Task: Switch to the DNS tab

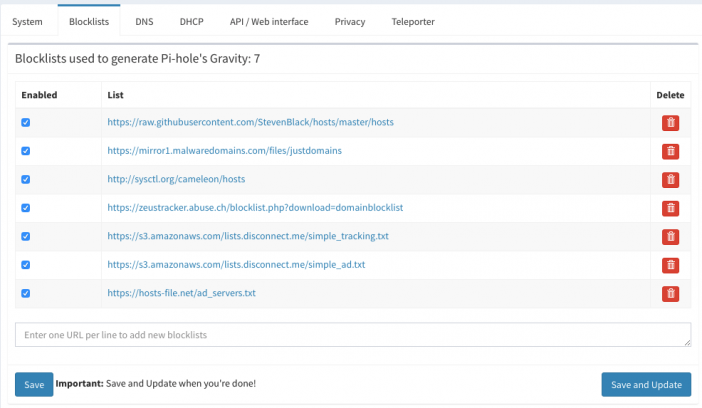Action: coord(144,21)
